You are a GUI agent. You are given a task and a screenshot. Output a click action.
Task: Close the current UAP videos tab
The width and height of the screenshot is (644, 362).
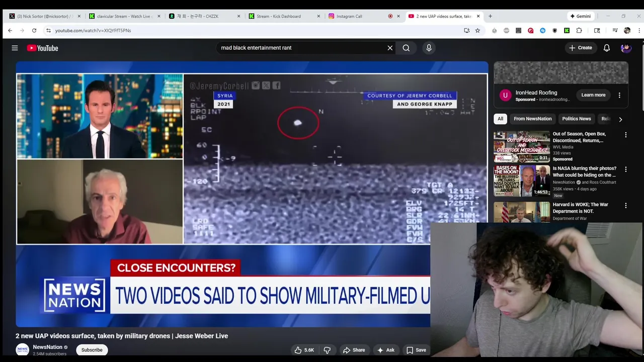coord(478,16)
